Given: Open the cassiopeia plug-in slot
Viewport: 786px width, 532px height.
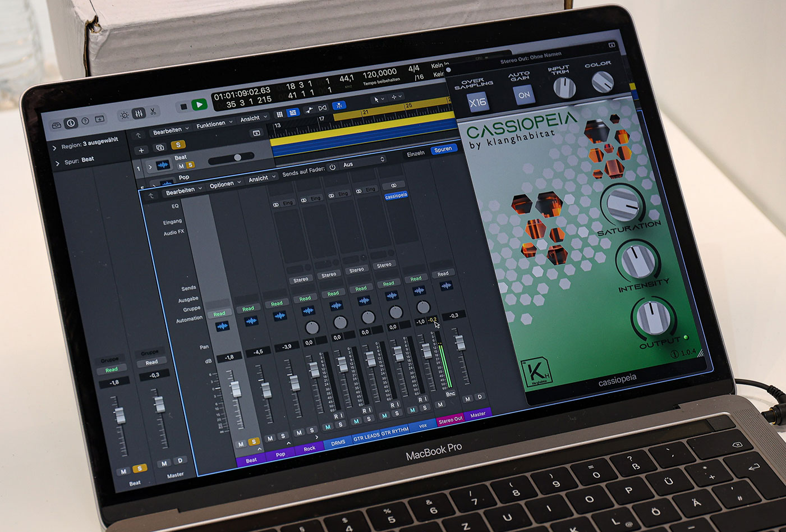Looking at the screenshot, I should [x=396, y=195].
